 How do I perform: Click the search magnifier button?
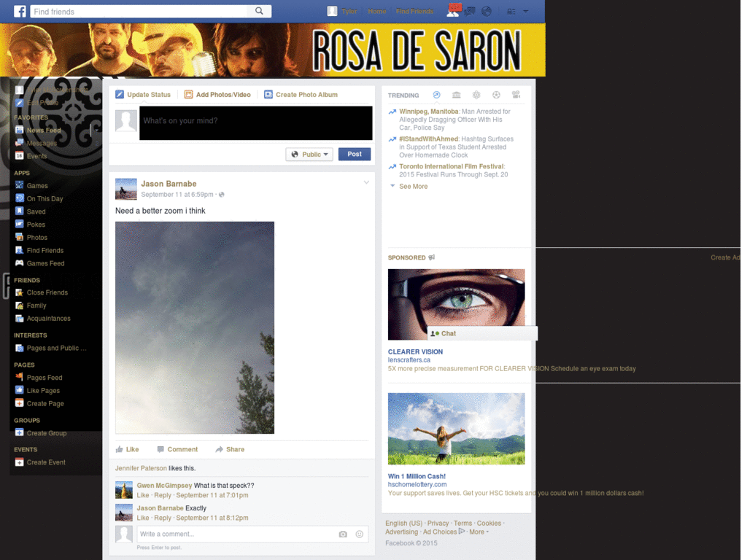click(x=259, y=11)
